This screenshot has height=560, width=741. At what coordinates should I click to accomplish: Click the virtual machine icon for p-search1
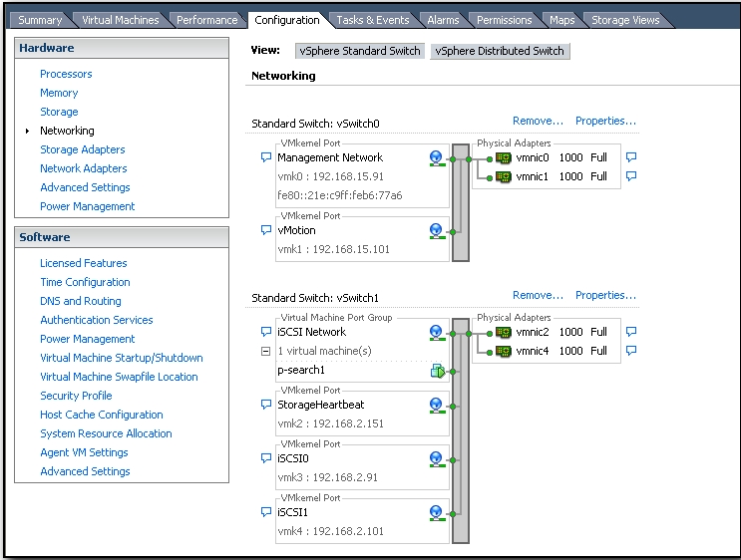438,371
